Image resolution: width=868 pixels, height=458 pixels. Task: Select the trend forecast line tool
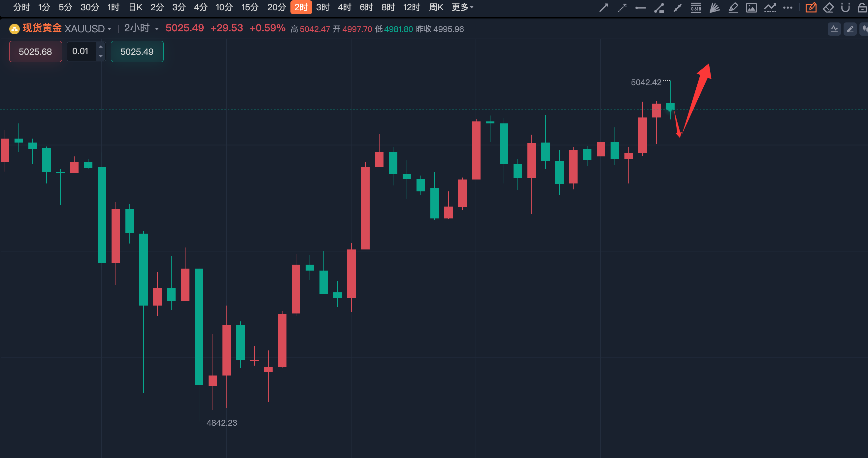click(770, 7)
